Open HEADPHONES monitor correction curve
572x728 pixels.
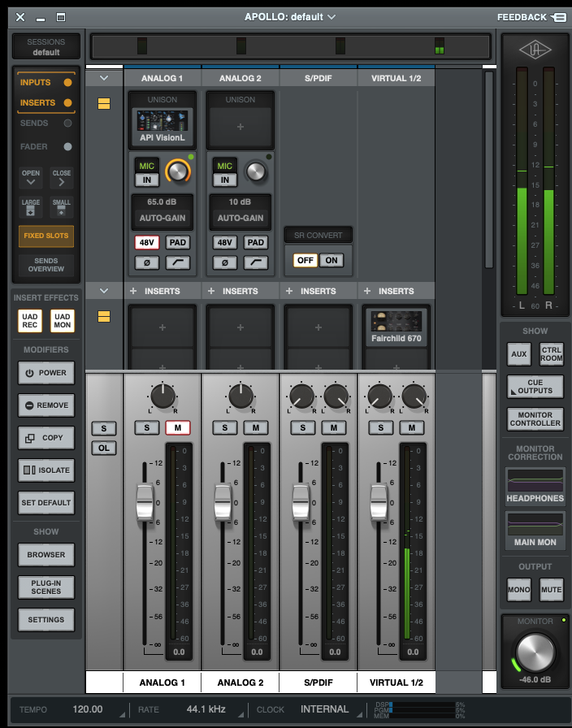coord(535,486)
